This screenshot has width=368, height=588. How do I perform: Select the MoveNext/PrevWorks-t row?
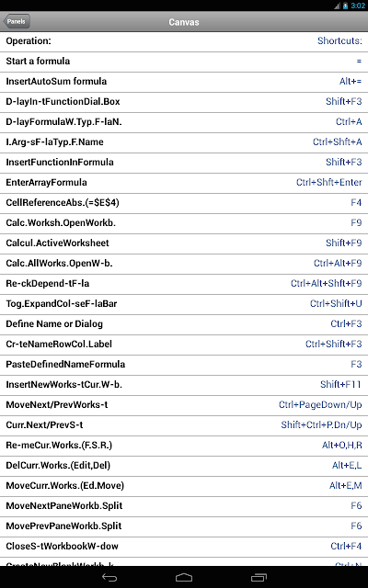pos(184,405)
